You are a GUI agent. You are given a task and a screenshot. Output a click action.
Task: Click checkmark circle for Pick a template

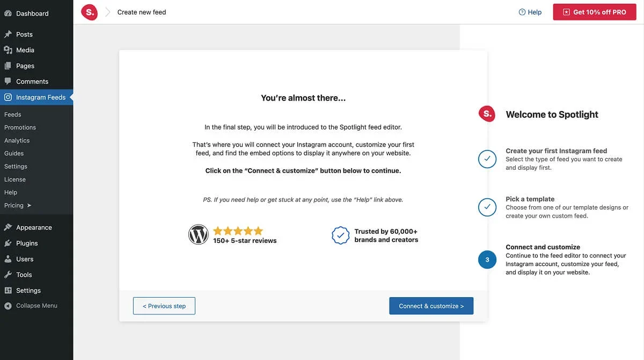click(487, 207)
